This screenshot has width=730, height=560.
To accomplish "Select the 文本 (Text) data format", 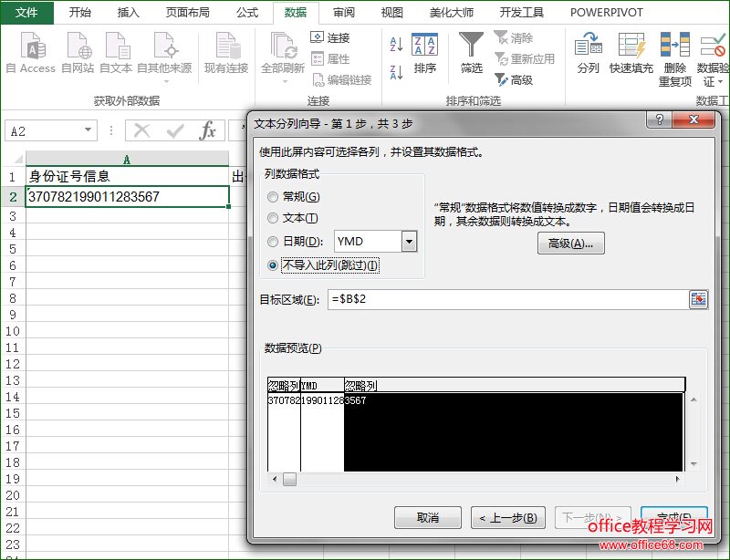I will (274, 219).
